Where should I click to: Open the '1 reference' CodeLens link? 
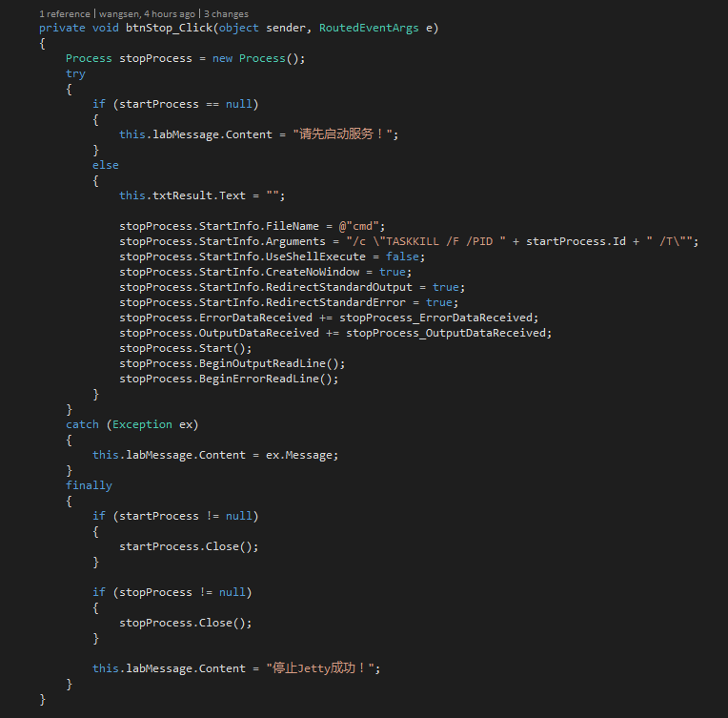(65, 14)
